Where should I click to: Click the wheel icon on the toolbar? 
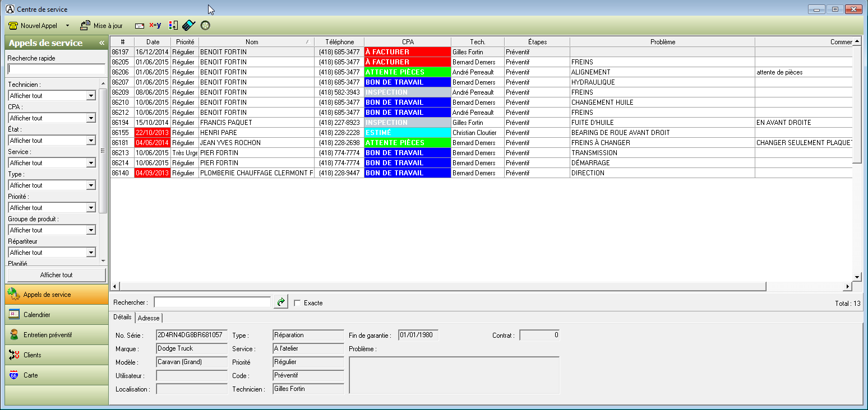[x=205, y=25]
